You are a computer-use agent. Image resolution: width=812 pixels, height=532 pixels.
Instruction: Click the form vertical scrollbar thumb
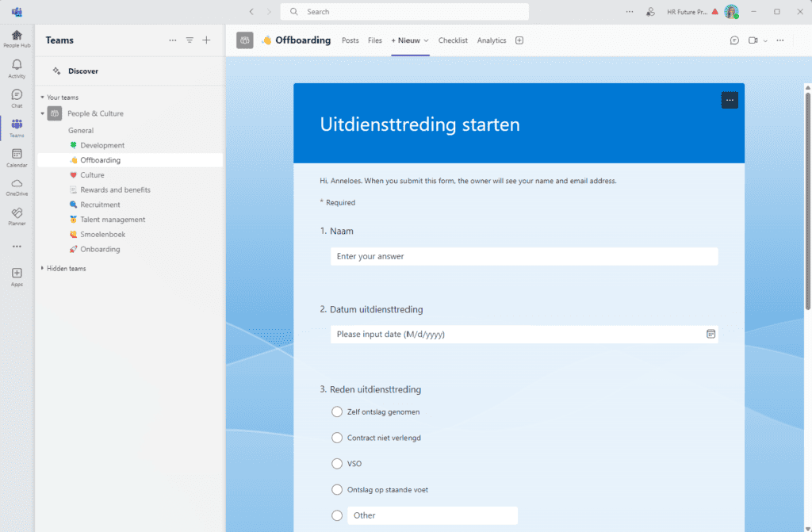(808, 202)
